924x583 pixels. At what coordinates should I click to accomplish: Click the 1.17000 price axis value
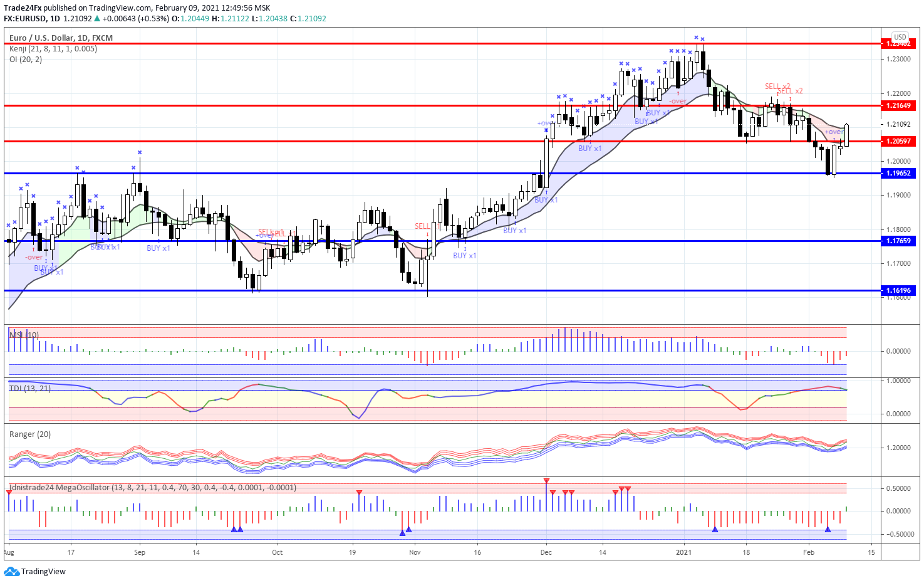pos(898,263)
